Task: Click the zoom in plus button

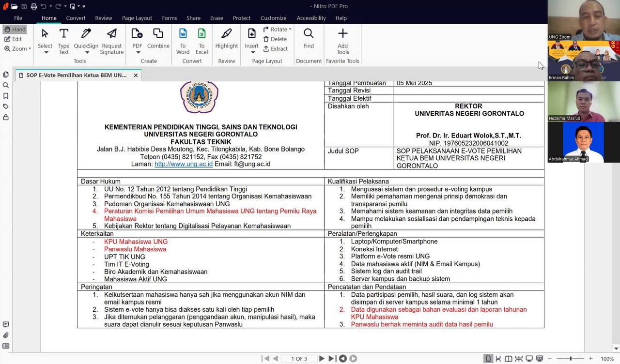Action: [590, 359]
